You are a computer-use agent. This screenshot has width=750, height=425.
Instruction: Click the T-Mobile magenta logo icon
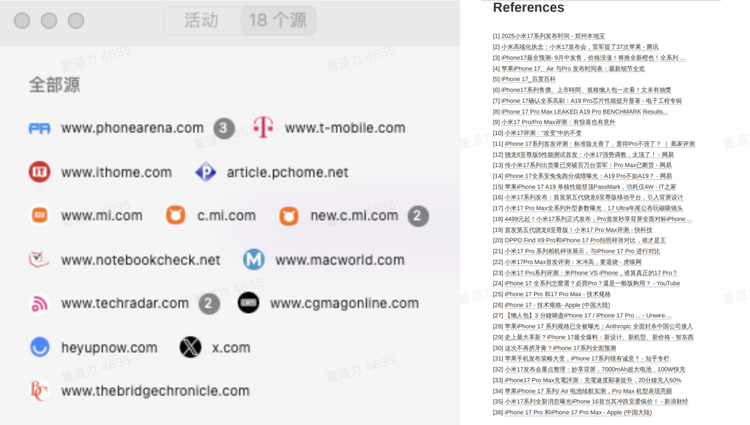point(263,127)
